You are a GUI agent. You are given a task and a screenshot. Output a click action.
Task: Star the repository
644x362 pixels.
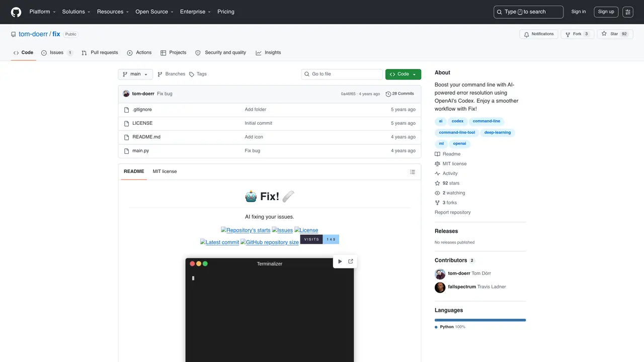(614, 34)
